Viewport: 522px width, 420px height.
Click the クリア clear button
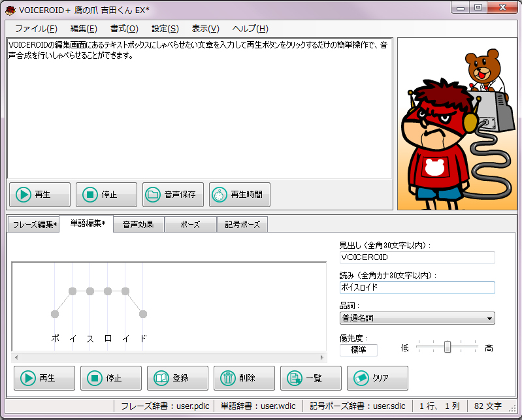[x=377, y=378]
